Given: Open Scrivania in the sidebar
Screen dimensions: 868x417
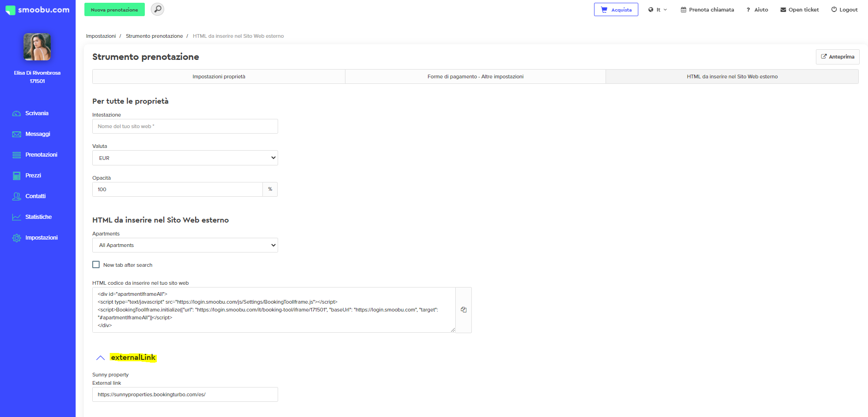Looking at the screenshot, I should pyautogui.click(x=37, y=113).
